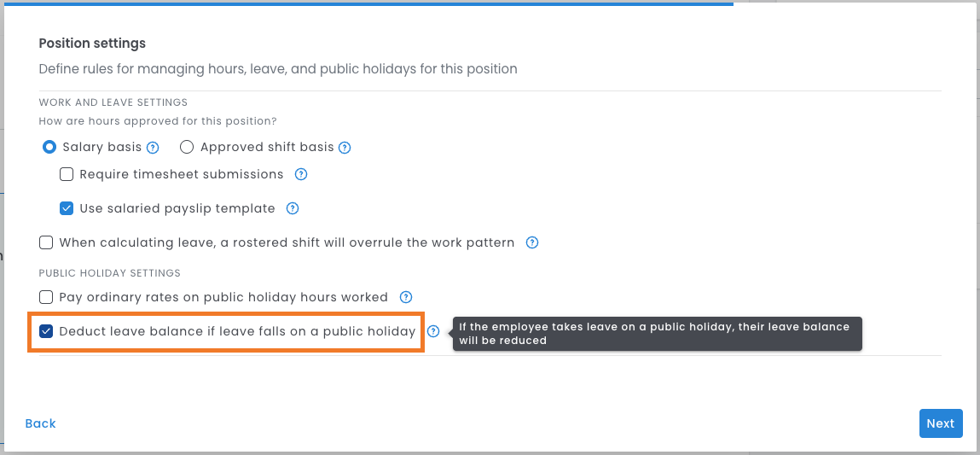Screen dimensions: 980x455
Task: Enable Require timesheet submissions checkbox
Action: click(x=67, y=174)
